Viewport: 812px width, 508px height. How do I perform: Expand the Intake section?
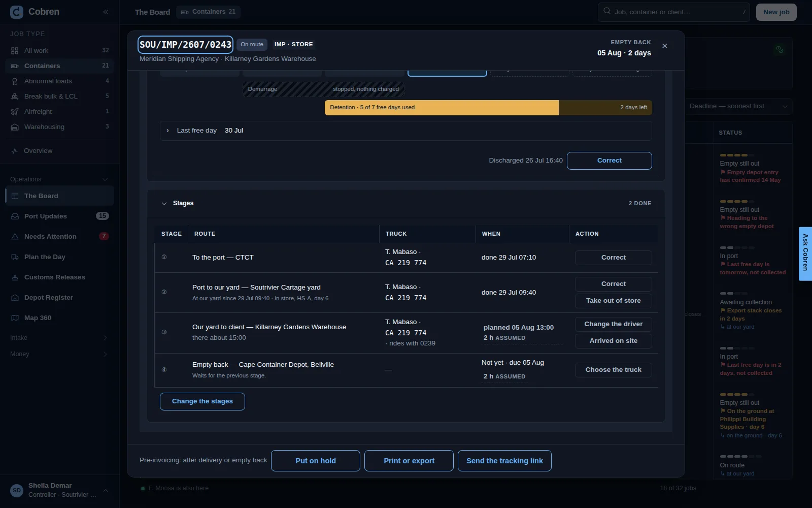tap(59, 337)
